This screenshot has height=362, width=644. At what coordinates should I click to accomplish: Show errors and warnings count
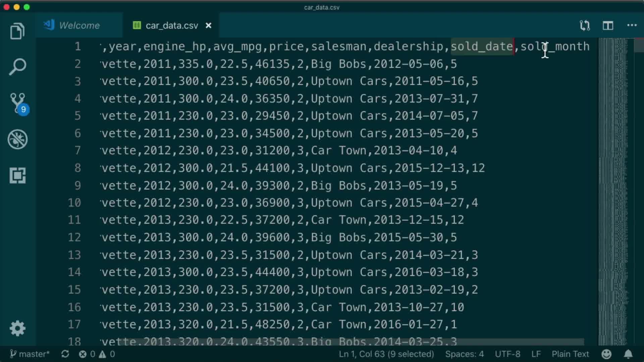(x=97, y=354)
